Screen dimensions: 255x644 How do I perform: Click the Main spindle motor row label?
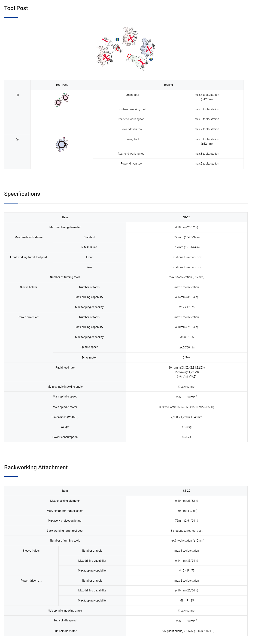click(x=65, y=407)
